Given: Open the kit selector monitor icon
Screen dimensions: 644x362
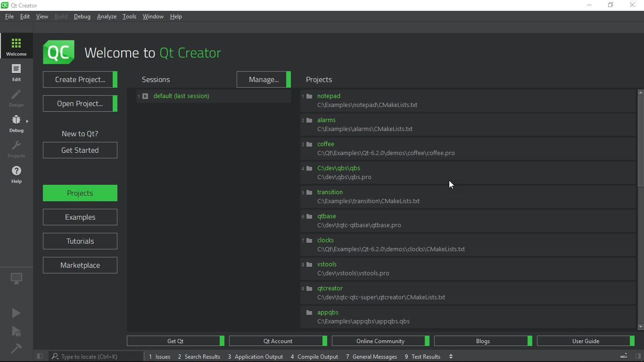Looking at the screenshot, I should [17, 279].
